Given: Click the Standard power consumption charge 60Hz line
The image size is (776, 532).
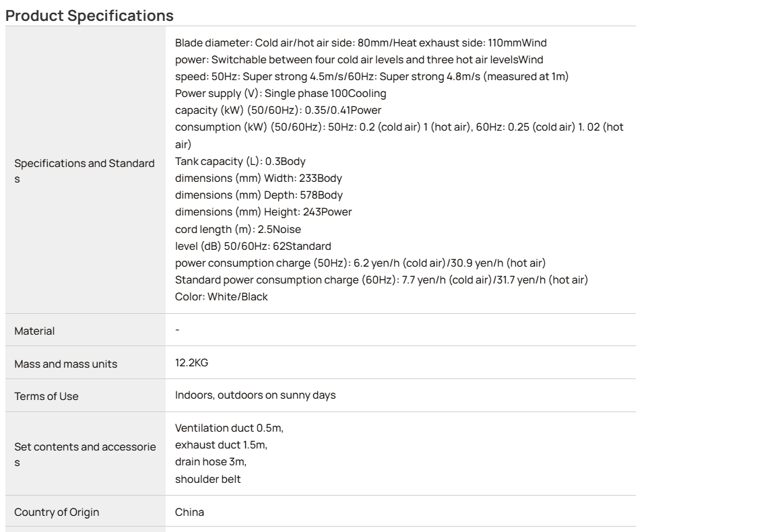Looking at the screenshot, I should click(381, 279).
